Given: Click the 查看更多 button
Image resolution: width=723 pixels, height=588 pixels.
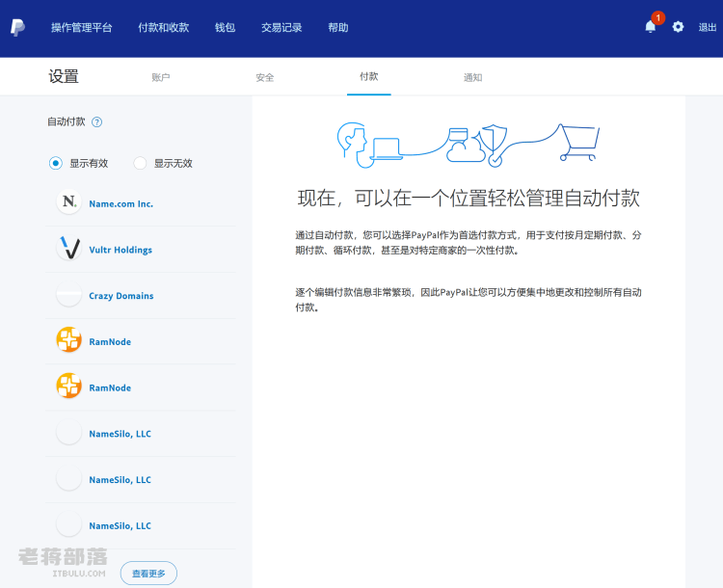Looking at the screenshot, I should point(148,574).
